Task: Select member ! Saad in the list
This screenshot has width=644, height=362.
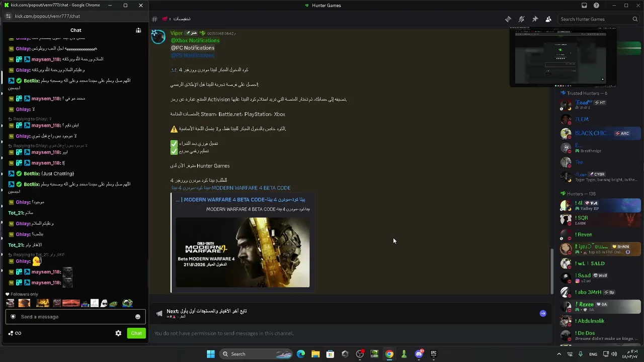Action: pyautogui.click(x=600, y=278)
